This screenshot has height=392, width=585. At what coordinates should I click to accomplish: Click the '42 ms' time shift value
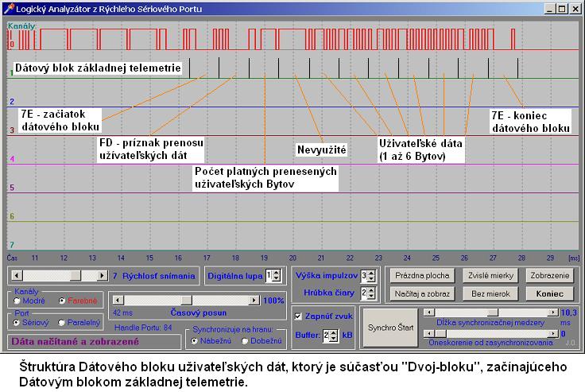122,312
